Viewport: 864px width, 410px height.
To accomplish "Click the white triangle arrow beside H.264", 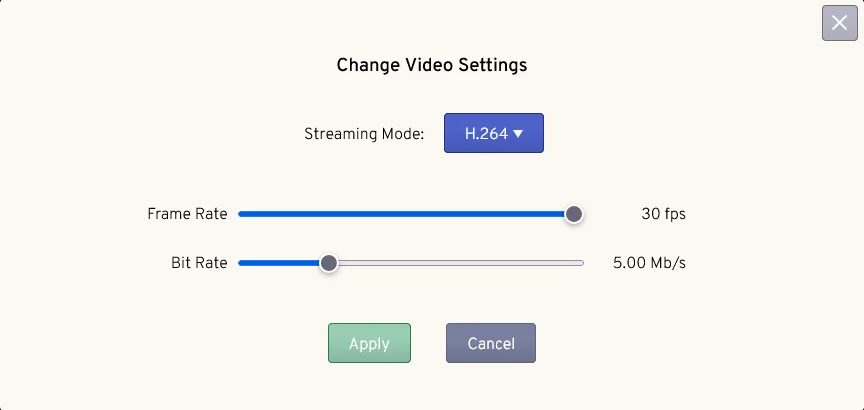I will tap(517, 133).
